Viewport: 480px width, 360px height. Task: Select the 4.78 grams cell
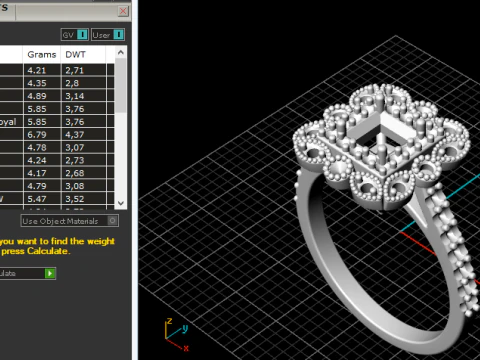42,147
